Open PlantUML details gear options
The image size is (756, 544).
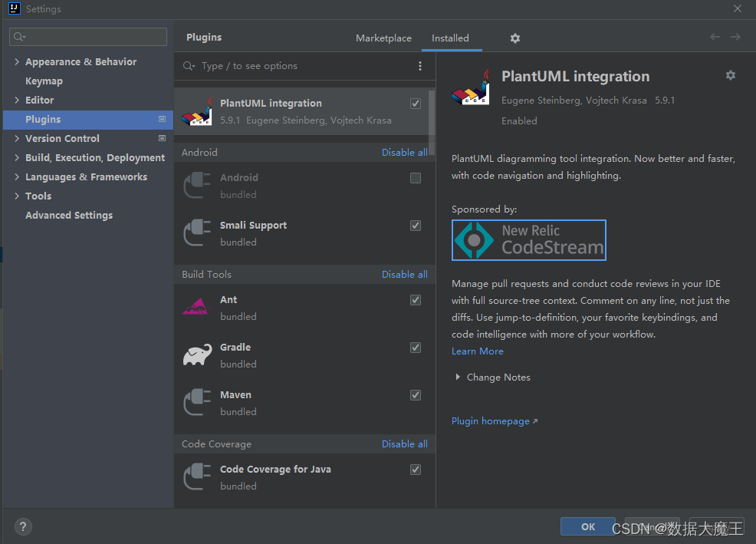tap(731, 75)
